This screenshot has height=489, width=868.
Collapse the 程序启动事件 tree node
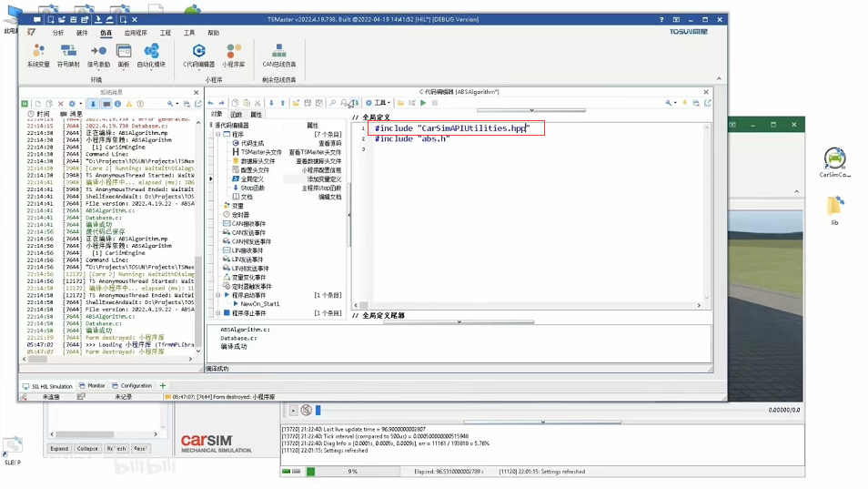(218, 295)
